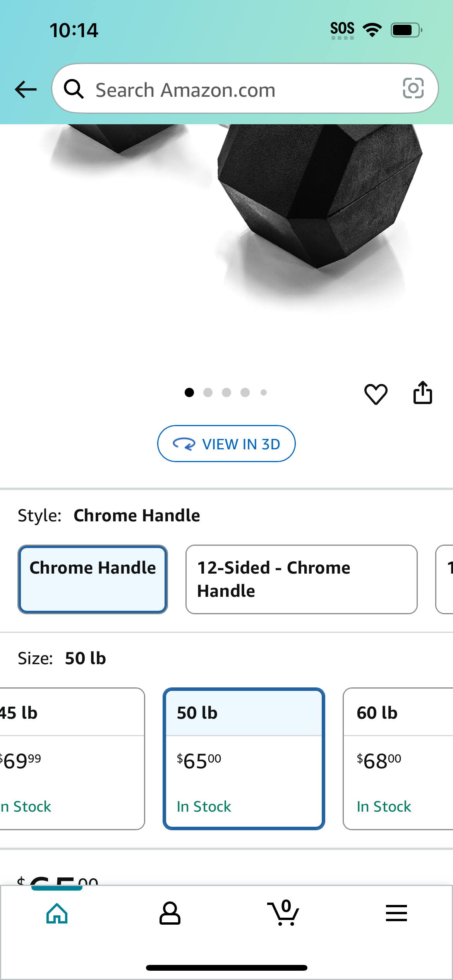Tap VIEW IN 3D button
Screen dimensions: 453x980
tap(226, 444)
